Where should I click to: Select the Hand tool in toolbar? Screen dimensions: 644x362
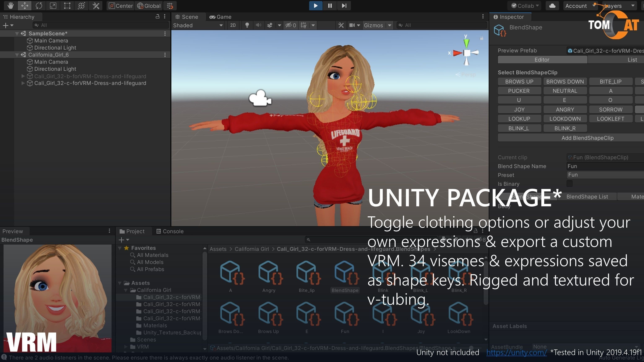coord(10,5)
